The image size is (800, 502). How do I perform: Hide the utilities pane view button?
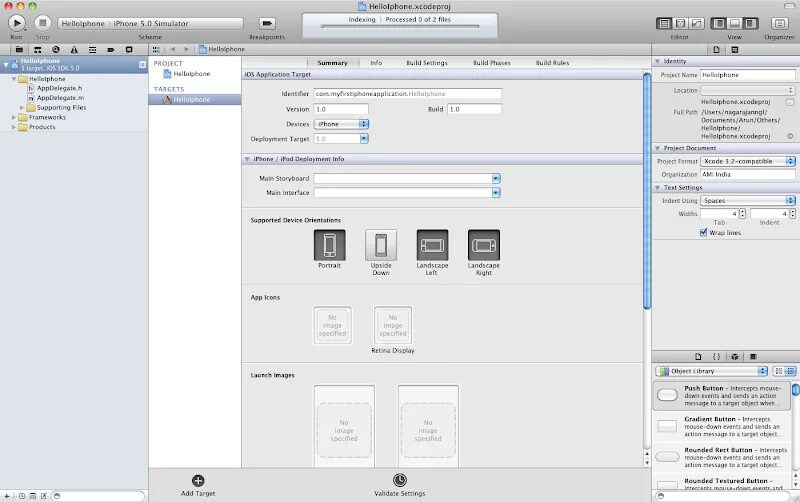[751, 23]
